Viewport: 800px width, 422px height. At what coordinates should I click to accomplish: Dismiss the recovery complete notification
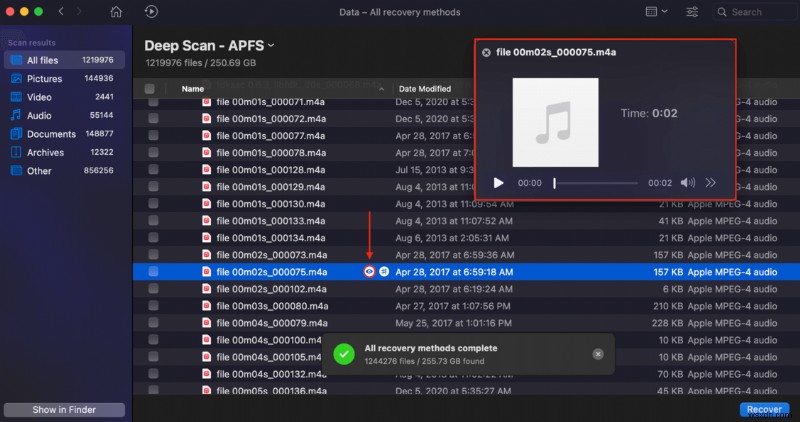[x=598, y=354]
